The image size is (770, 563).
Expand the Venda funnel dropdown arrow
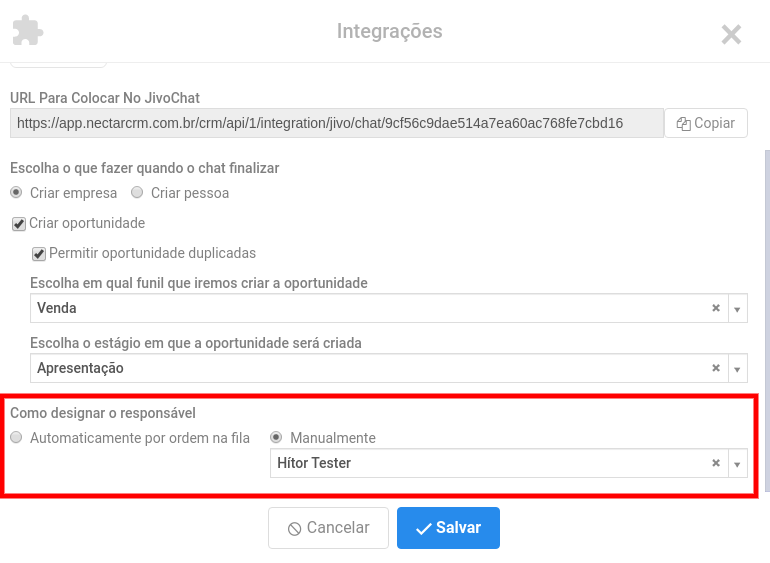pyautogui.click(x=737, y=309)
